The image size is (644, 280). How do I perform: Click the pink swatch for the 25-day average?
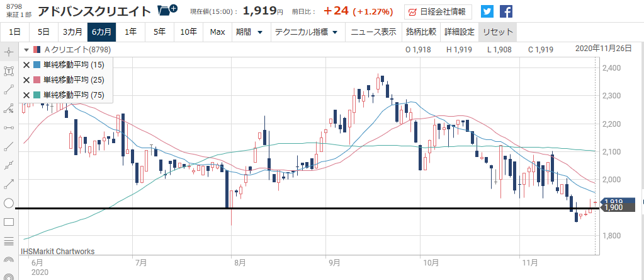pos(37,79)
